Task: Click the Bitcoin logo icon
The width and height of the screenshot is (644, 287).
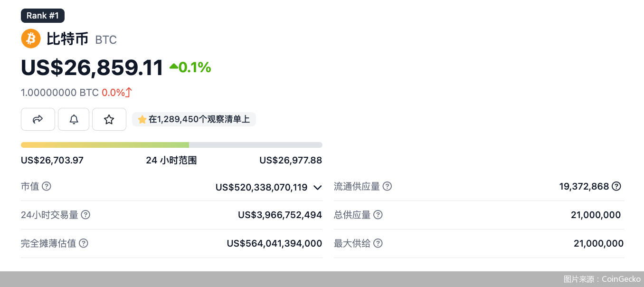Action: tap(30, 38)
